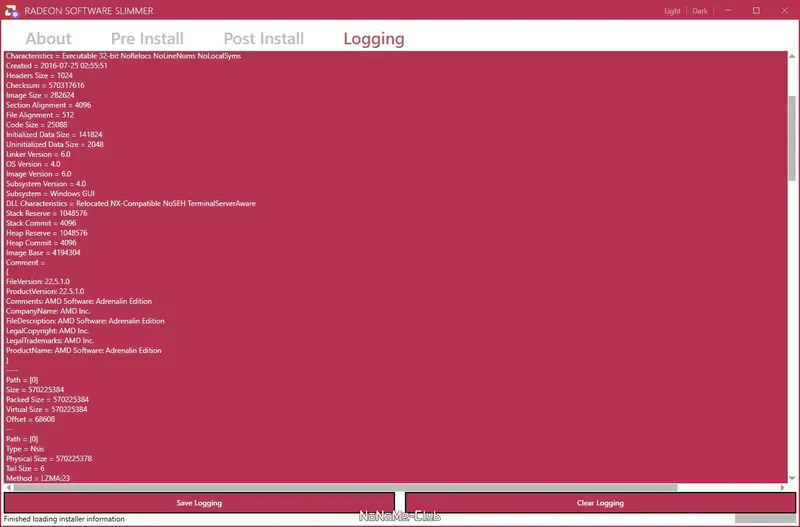Click the 'File Alignment = 512' line
The width and height of the screenshot is (800, 527).
[x=40, y=115]
